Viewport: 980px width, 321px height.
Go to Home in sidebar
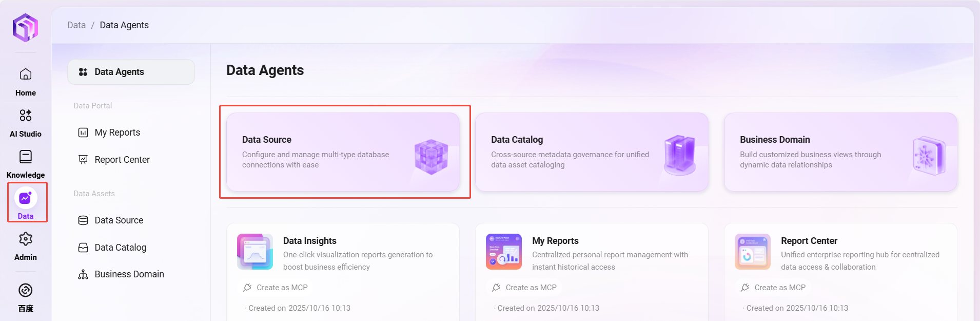pos(26,81)
